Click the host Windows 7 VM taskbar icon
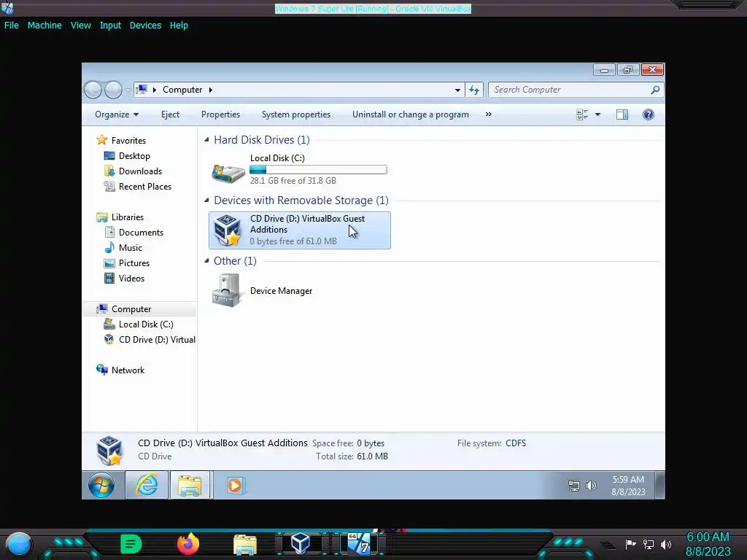The height and width of the screenshot is (560, 747). 359,544
